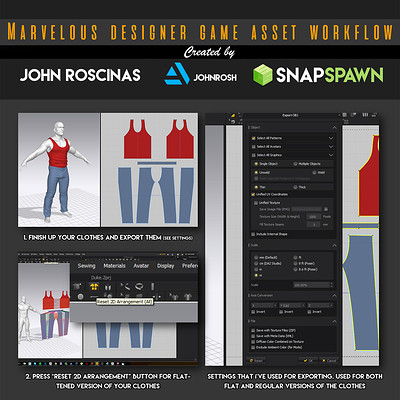Select the Unweld radio option

tap(256, 173)
